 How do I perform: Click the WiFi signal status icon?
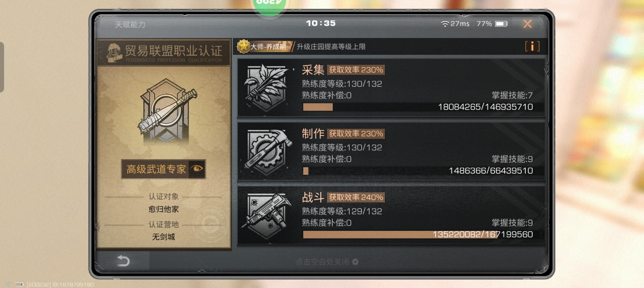(445, 24)
